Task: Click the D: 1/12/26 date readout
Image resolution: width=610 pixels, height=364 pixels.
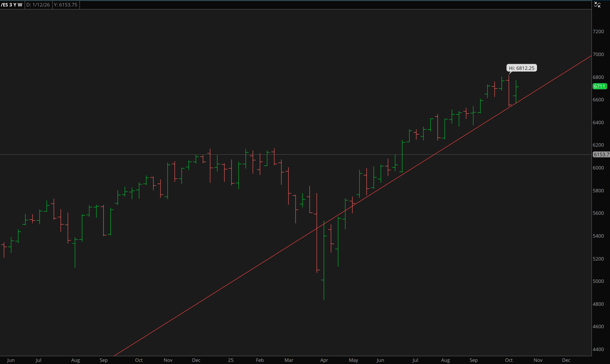Action: click(38, 5)
